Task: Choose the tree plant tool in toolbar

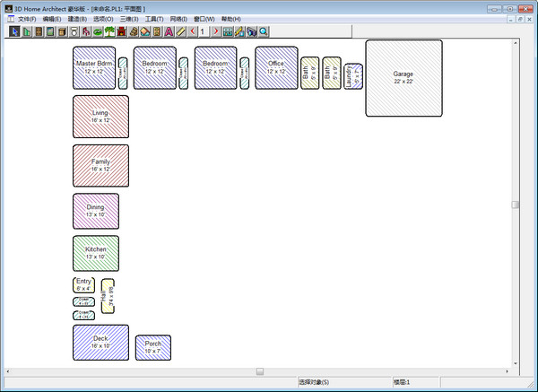Action: pos(109,31)
